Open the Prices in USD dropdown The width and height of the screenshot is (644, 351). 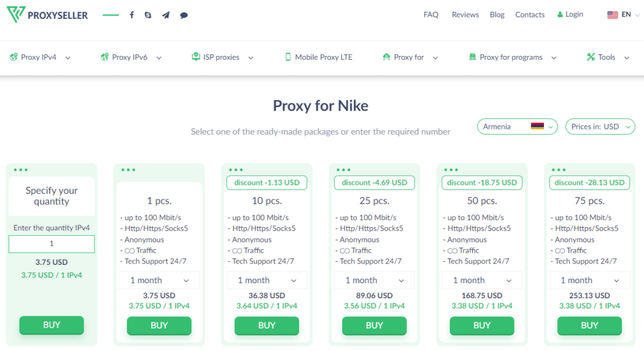(600, 126)
